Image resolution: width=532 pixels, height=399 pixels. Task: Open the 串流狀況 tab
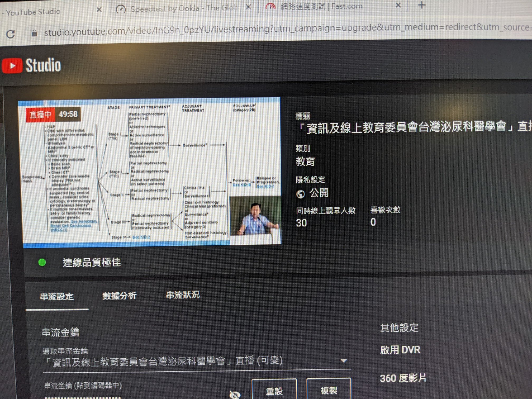(x=183, y=295)
